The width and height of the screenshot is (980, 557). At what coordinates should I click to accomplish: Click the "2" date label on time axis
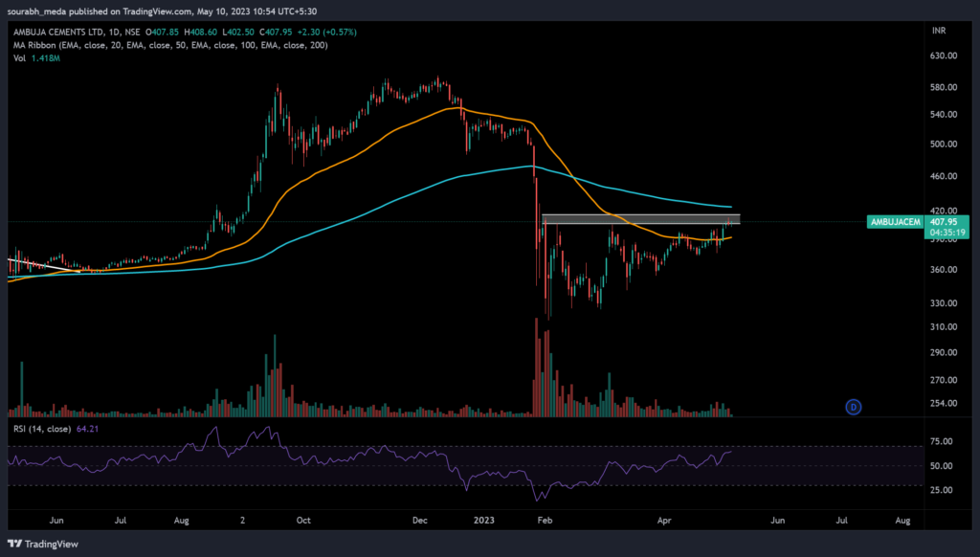[x=242, y=520]
